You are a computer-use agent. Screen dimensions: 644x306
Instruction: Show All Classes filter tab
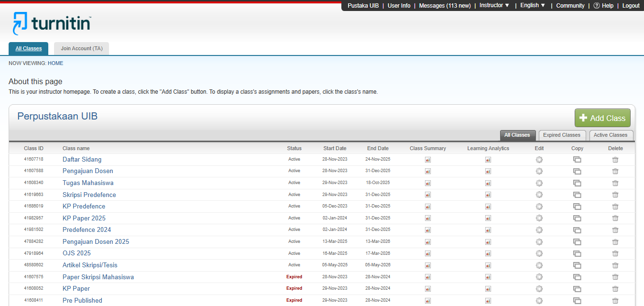[x=517, y=135]
